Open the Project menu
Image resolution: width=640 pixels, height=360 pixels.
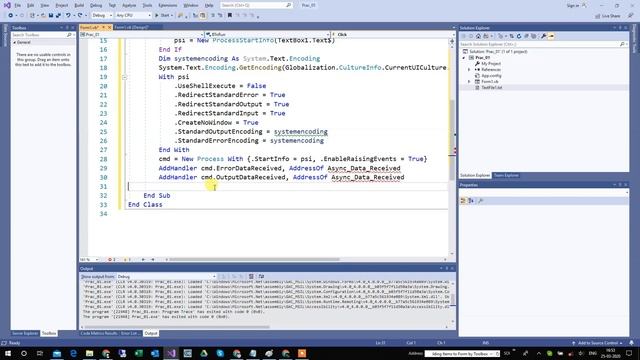(x=62, y=5)
